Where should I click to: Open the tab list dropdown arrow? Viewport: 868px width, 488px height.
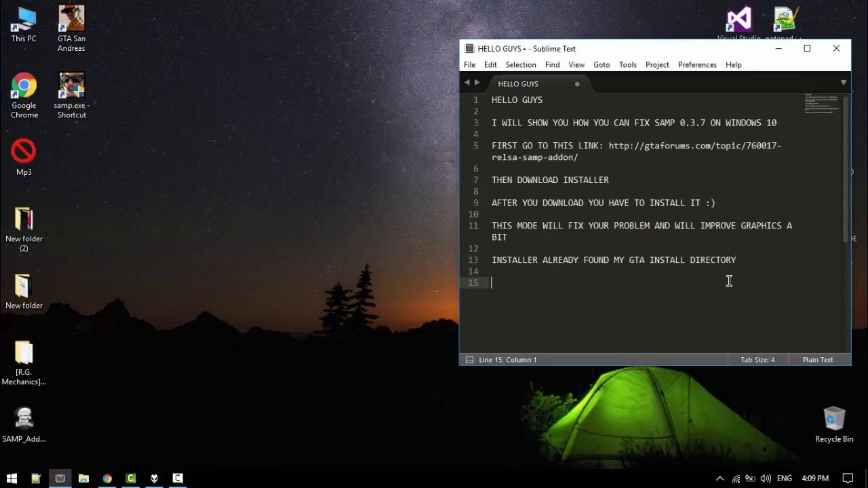click(844, 83)
